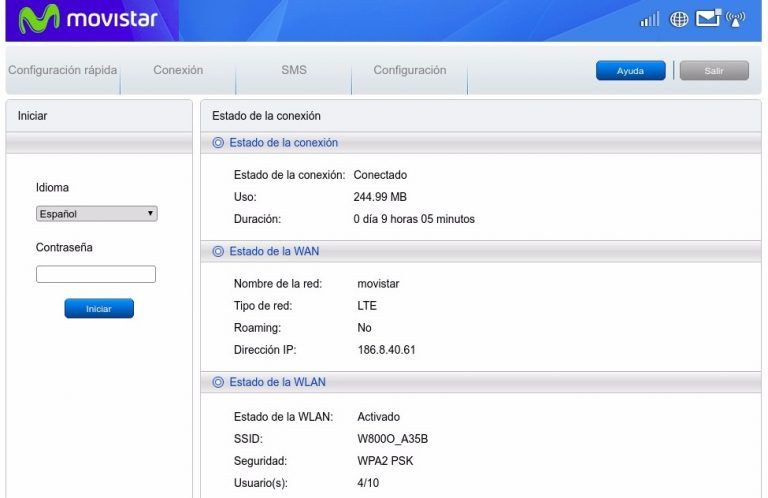
Task: Click the Usuario(s) label
Action: (261, 483)
